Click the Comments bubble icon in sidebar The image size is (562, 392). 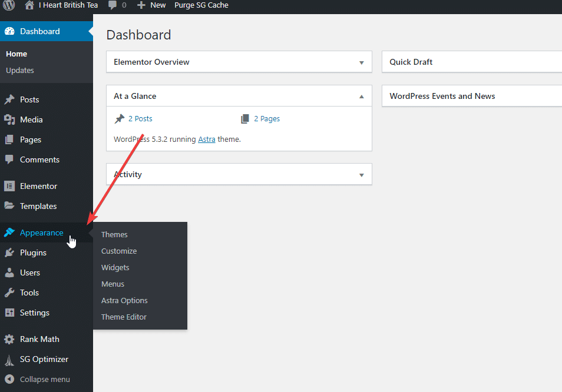coord(9,160)
